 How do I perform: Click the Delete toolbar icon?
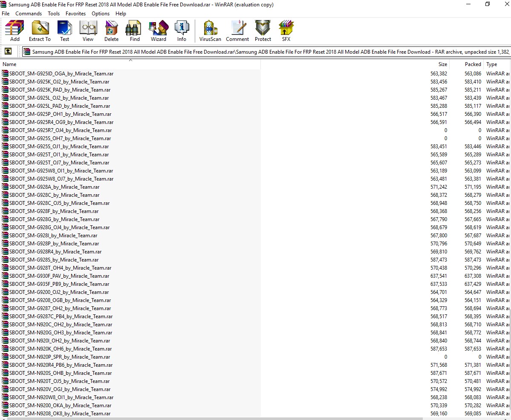coord(112,31)
